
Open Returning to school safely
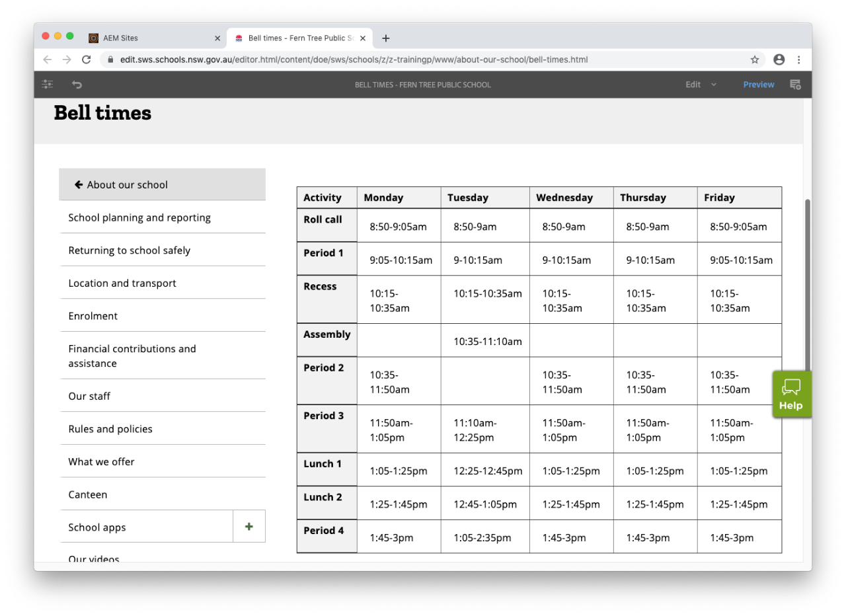point(162,250)
